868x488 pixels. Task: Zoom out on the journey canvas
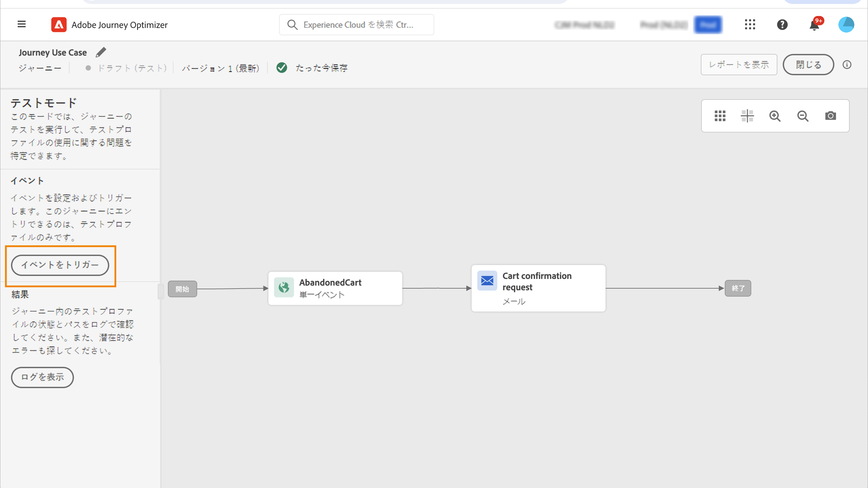(803, 116)
